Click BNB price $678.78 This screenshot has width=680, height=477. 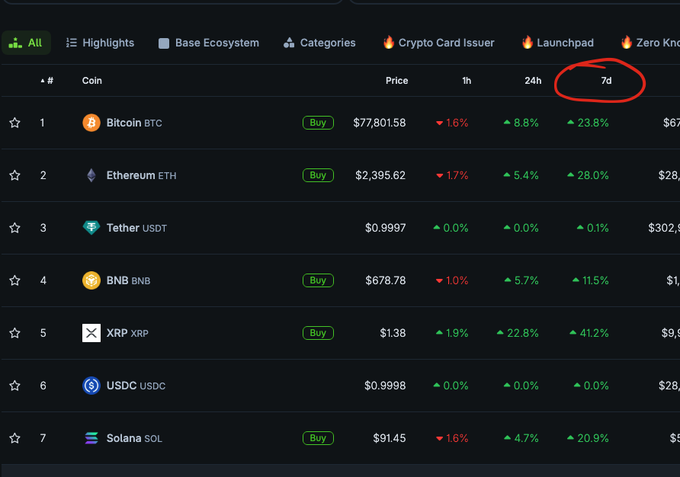coord(386,281)
